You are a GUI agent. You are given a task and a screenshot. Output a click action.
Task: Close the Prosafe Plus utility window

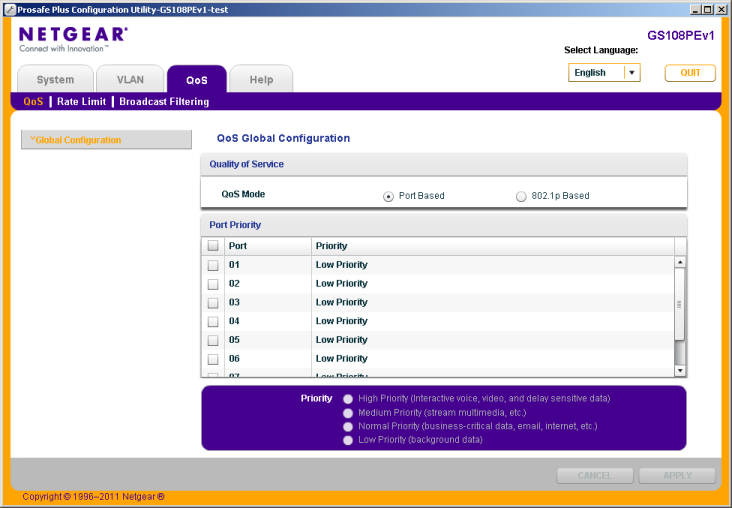tap(721, 9)
